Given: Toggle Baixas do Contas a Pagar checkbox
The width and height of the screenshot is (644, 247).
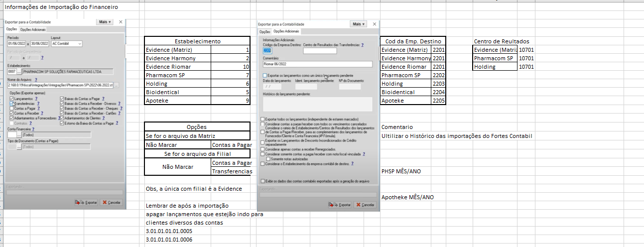Looking at the screenshot, I should (62, 99).
